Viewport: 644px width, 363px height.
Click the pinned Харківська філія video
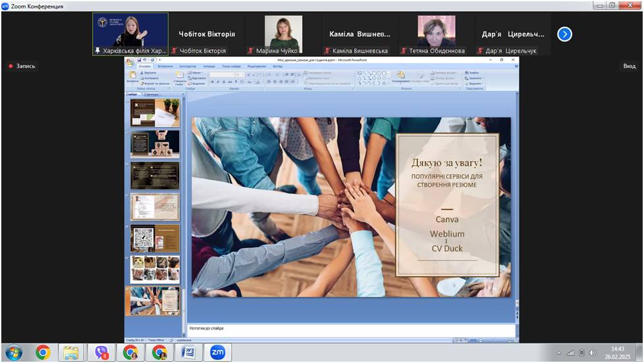[x=130, y=34]
